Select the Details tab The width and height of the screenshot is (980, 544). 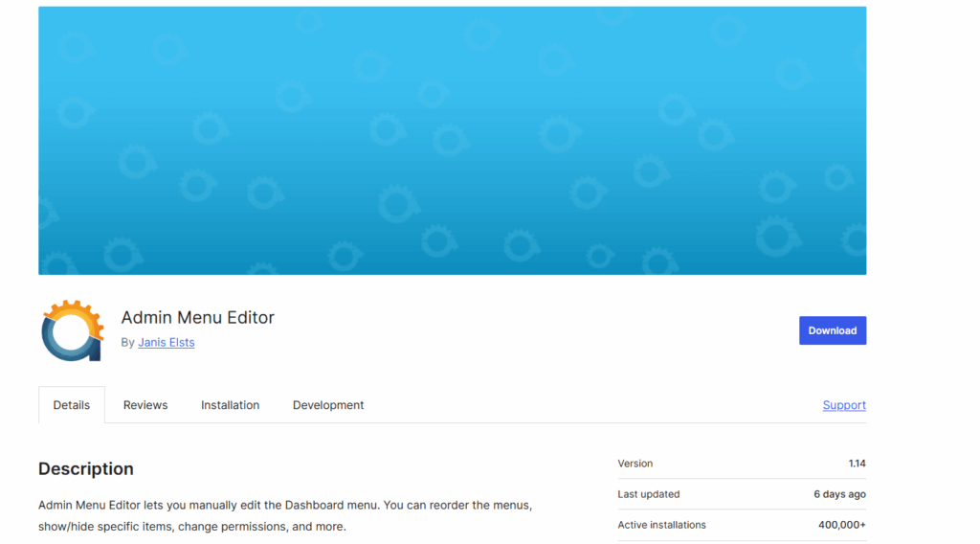click(x=71, y=404)
